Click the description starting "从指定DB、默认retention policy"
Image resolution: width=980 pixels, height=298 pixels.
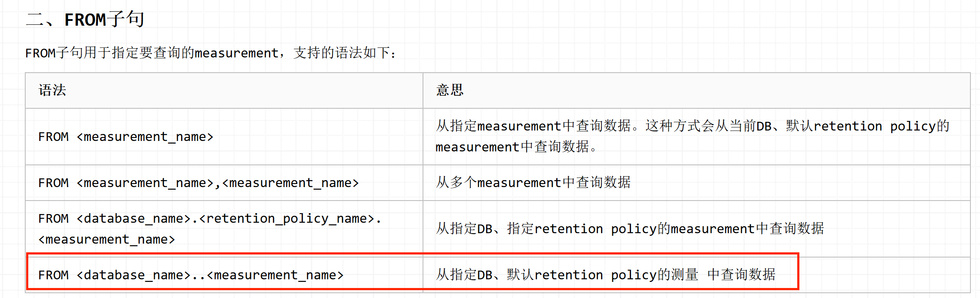tap(606, 275)
